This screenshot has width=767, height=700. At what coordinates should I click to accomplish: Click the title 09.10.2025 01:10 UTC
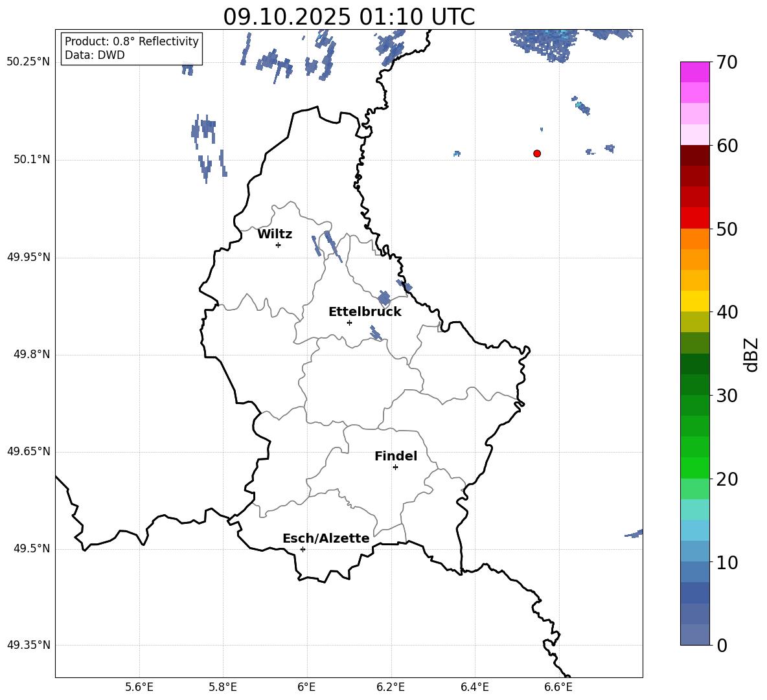point(349,17)
